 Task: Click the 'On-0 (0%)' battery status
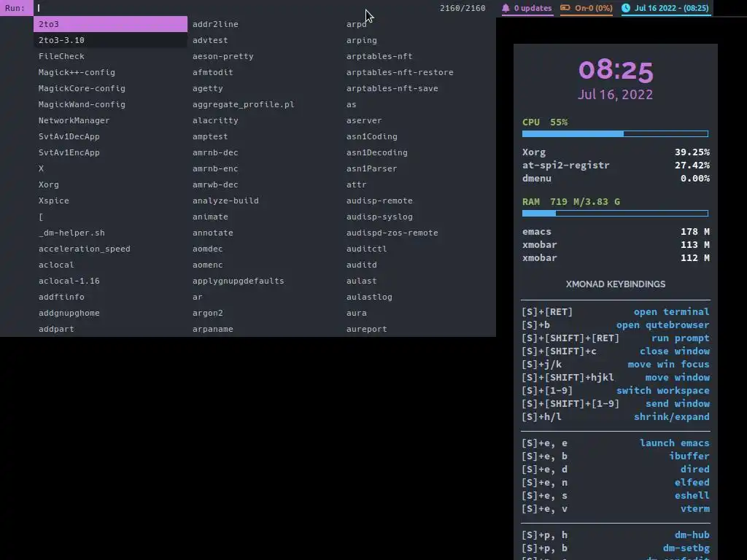(x=593, y=8)
